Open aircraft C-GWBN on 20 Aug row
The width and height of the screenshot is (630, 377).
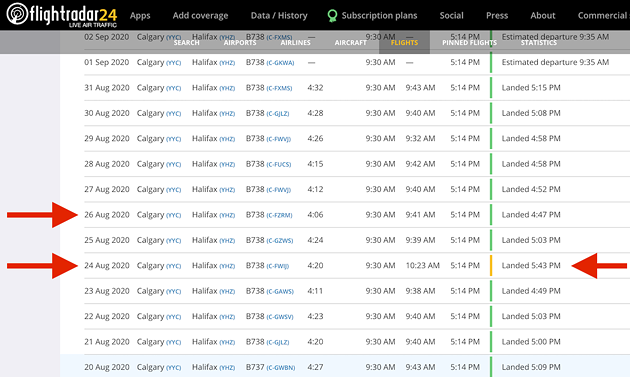pyautogui.click(x=280, y=368)
